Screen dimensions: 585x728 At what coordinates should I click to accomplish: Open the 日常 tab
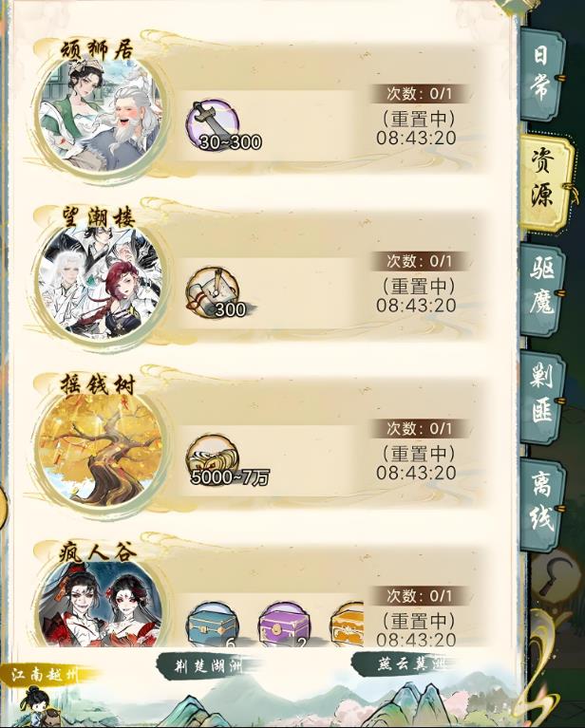click(541, 73)
